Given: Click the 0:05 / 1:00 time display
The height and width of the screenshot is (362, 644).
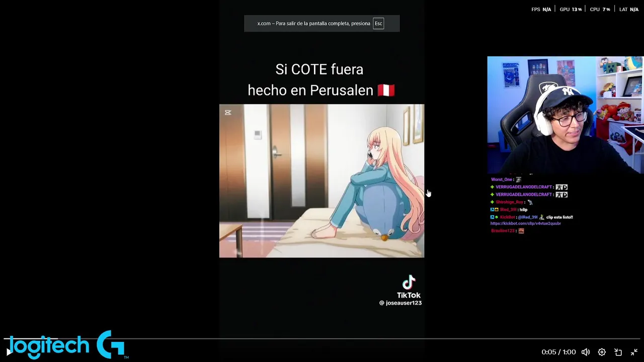Looking at the screenshot, I should [558, 352].
